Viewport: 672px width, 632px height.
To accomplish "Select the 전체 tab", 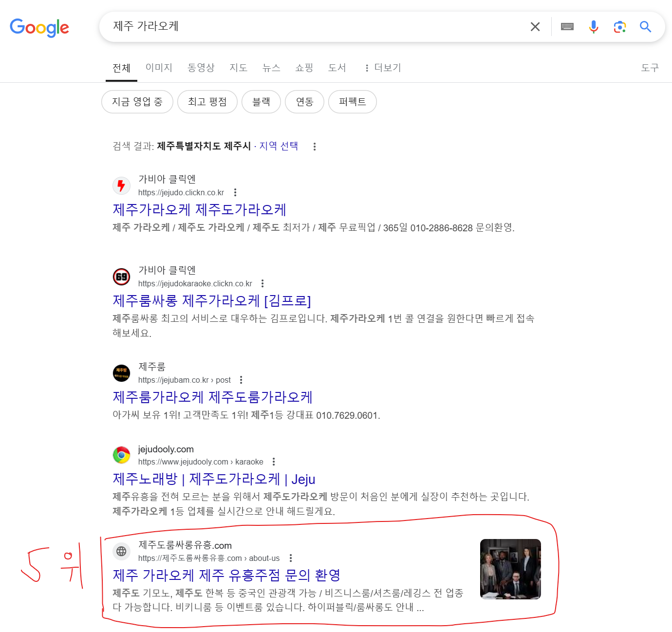I will [x=121, y=68].
